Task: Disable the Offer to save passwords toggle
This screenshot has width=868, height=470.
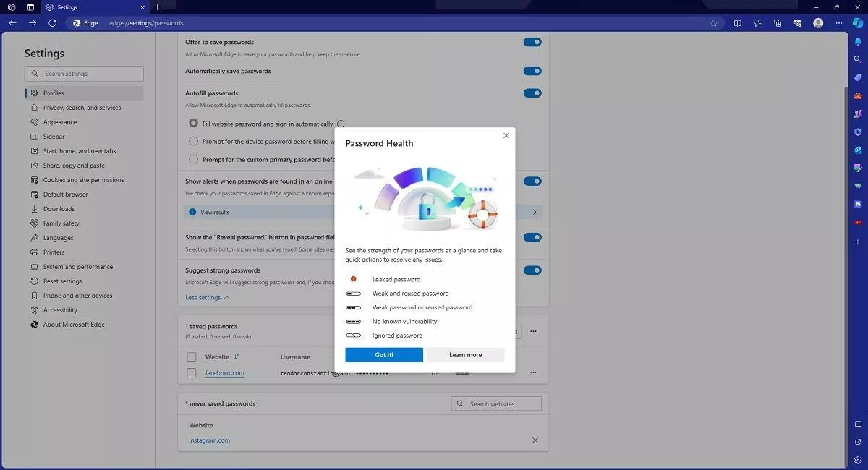Action: 532,42
